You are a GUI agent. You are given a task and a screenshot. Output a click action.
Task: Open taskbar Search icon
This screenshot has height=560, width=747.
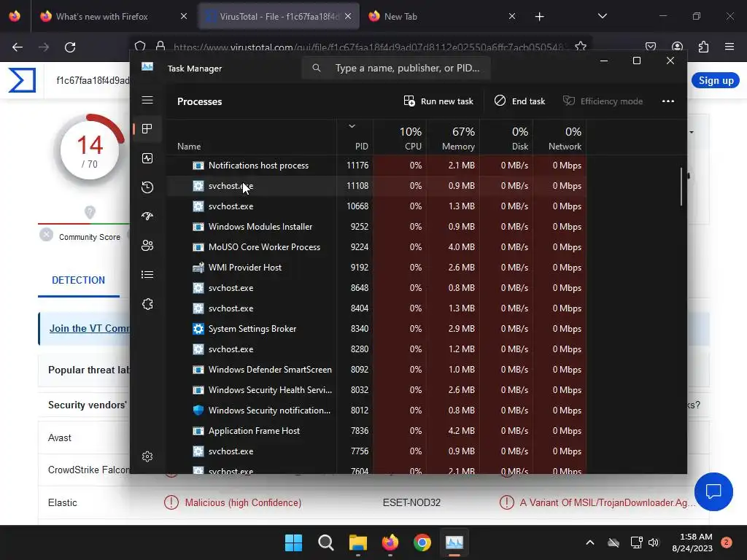coord(326,542)
